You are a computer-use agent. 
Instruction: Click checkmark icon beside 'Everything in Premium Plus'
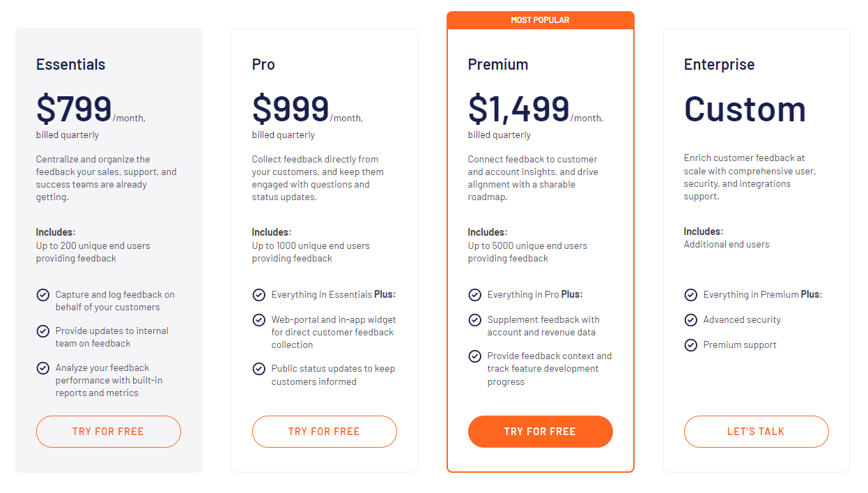coord(690,295)
